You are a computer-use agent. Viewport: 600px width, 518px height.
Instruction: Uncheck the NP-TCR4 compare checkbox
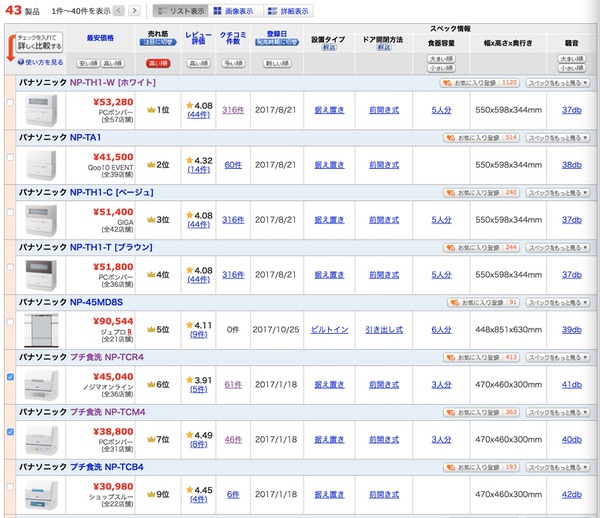(x=10, y=377)
